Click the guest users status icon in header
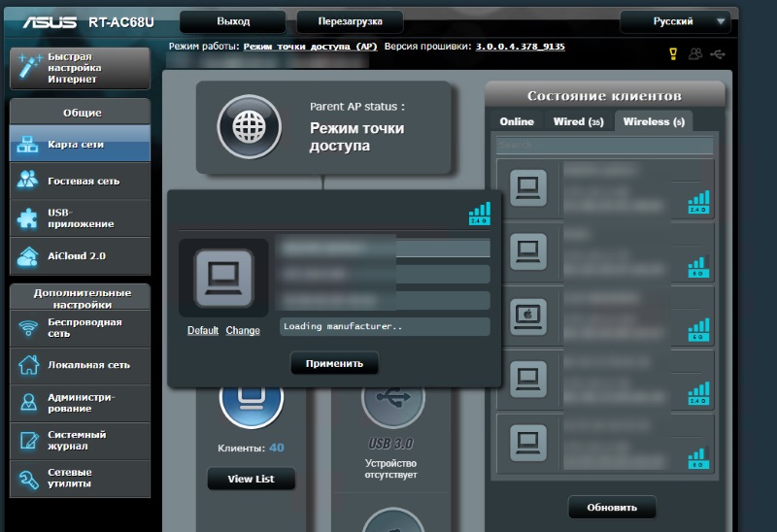This screenshot has width=777, height=532. (x=695, y=53)
